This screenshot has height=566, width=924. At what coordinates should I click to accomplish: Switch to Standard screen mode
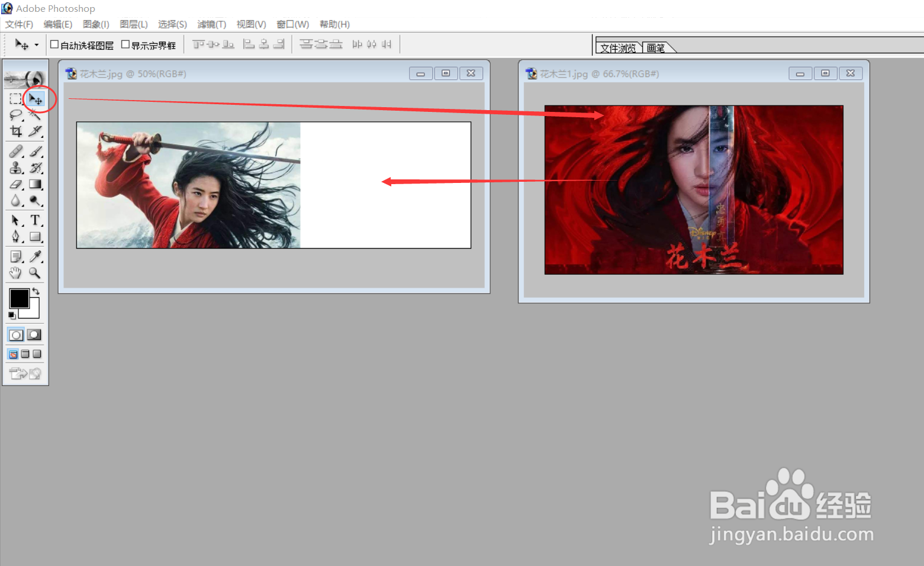click(x=13, y=354)
